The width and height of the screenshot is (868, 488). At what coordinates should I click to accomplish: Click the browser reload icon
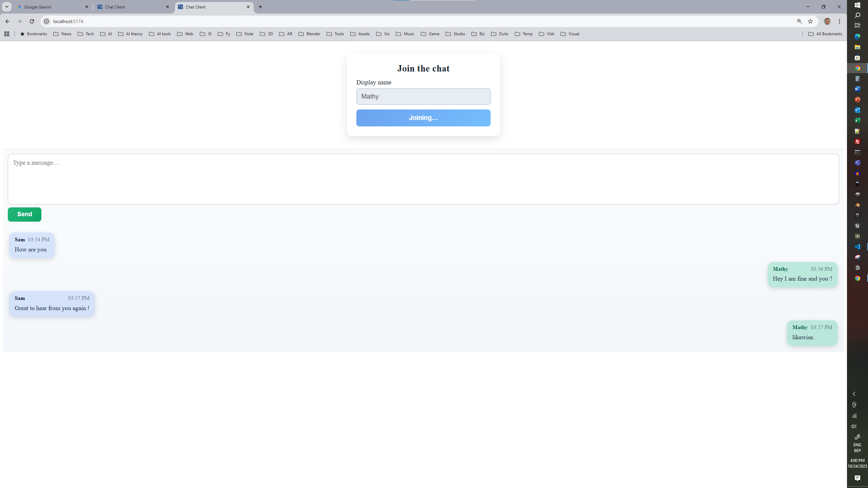(x=32, y=21)
